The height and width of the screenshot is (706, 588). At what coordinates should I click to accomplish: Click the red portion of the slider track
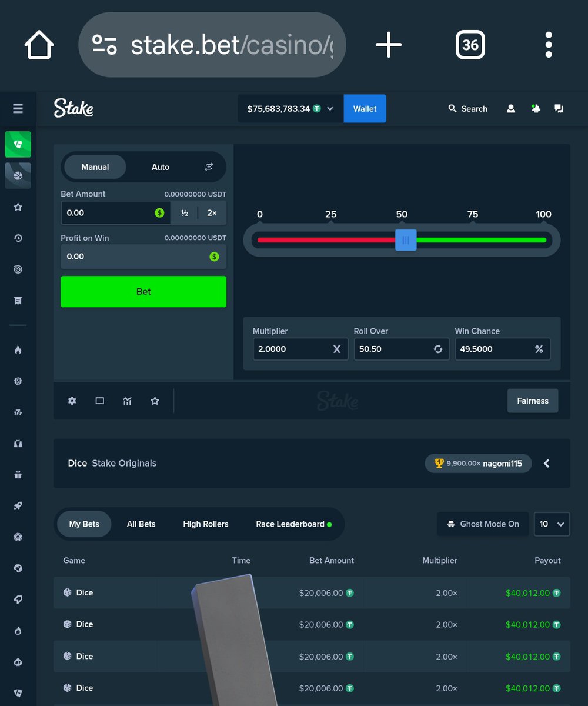[x=326, y=240]
